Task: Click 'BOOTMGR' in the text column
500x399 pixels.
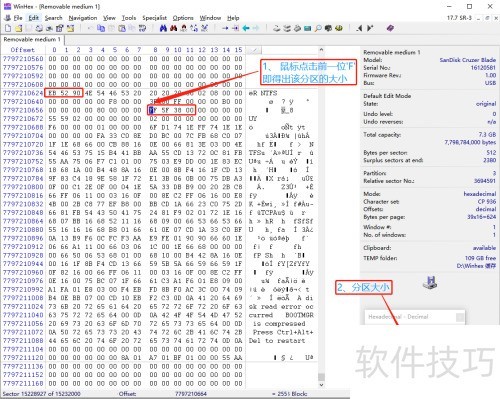Action: (300, 315)
